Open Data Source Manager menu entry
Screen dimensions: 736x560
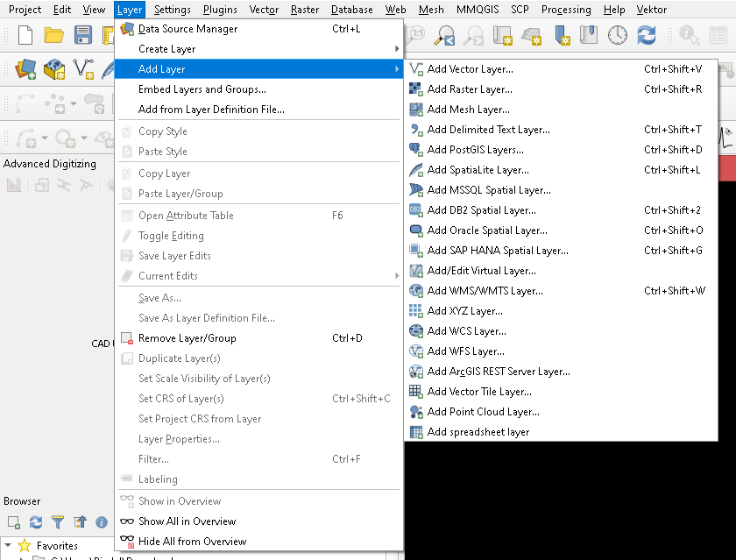tap(258, 29)
